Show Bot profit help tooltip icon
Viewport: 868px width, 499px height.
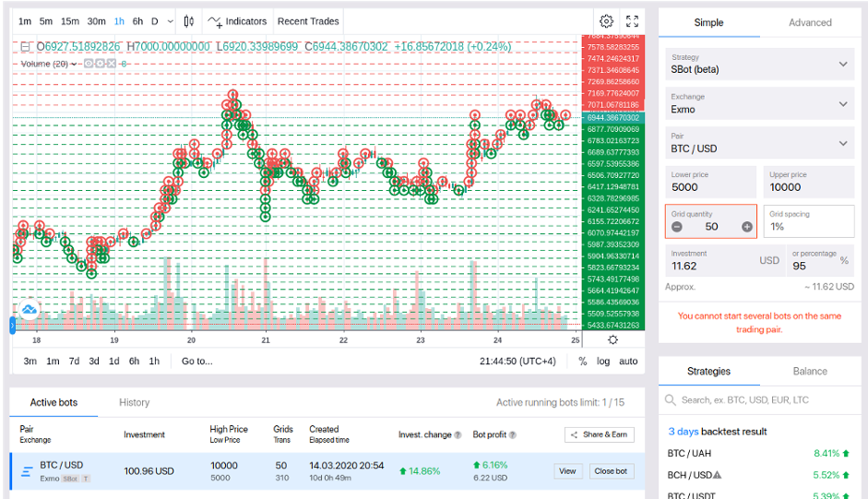(x=513, y=435)
